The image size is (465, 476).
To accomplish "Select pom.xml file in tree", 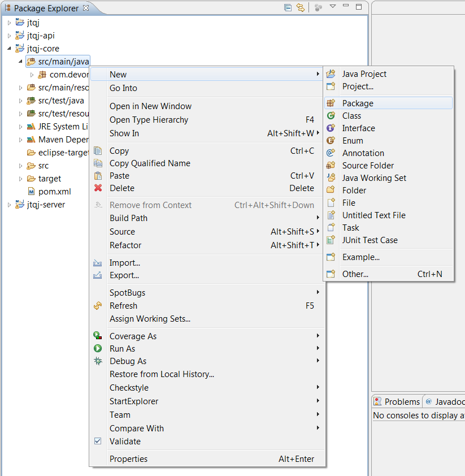I will [54, 192].
